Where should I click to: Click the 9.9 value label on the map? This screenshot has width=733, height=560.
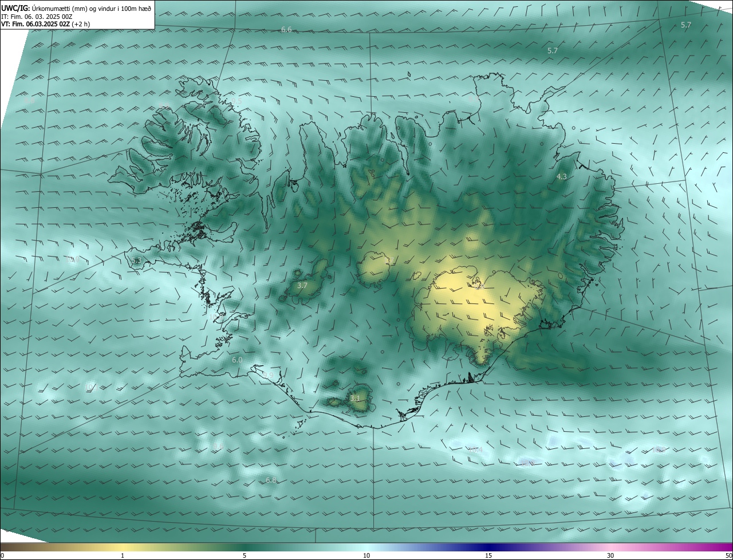click(x=267, y=376)
